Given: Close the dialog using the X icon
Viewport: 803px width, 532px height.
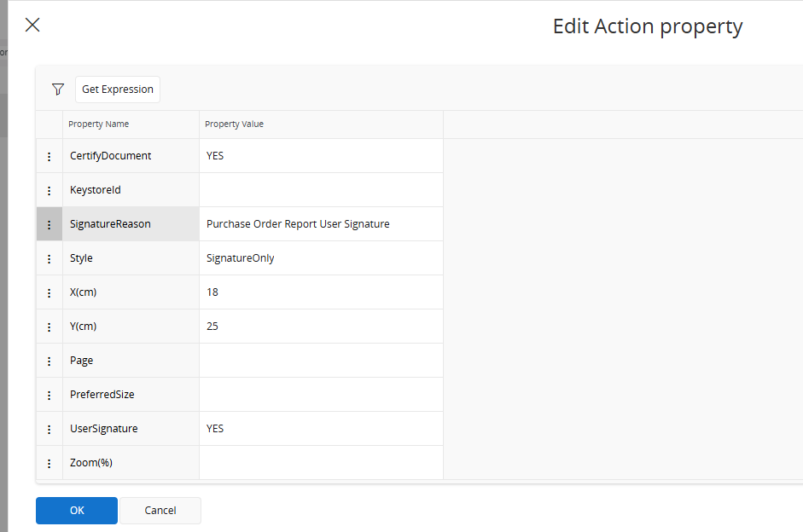Looking at the screenshot, I should point(32,25).
